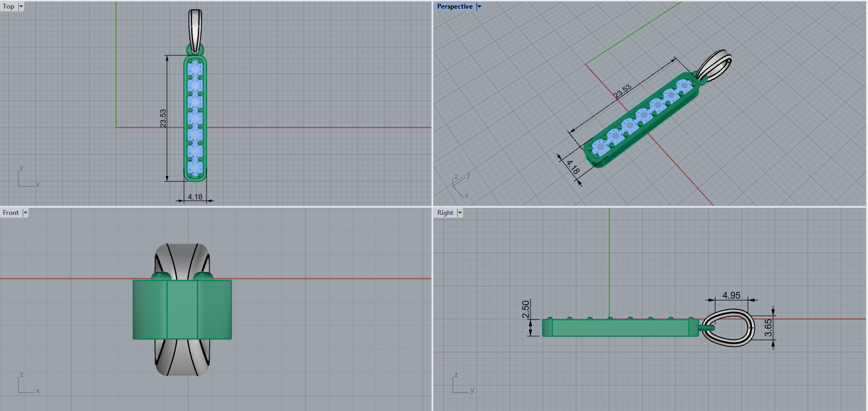Select the green pendant bar in Right view
This screenshot has height=411, width=868.
pos(620,328)
